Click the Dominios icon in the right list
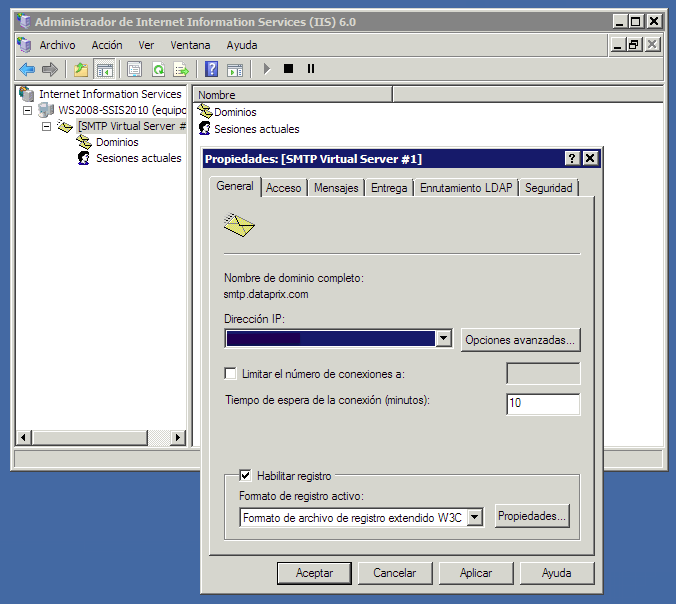Screen dimensions: 676x604 (205, 111)
